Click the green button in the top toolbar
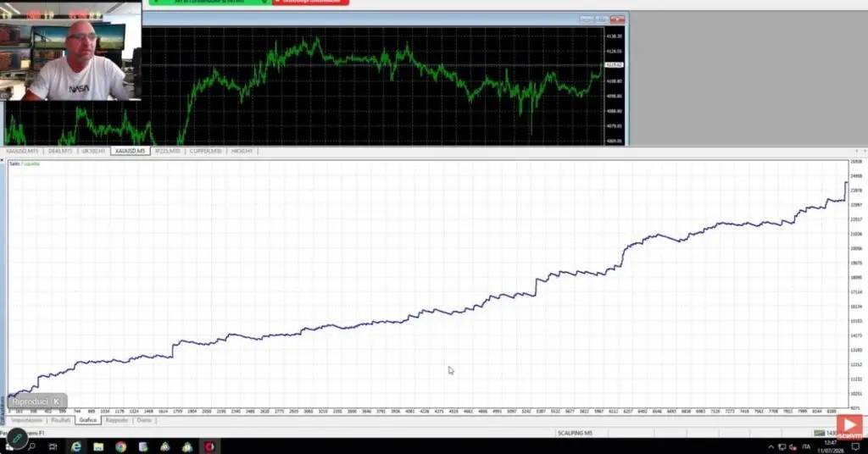The width and height of the screenshot is (868, 454). (x=209, y=3)
